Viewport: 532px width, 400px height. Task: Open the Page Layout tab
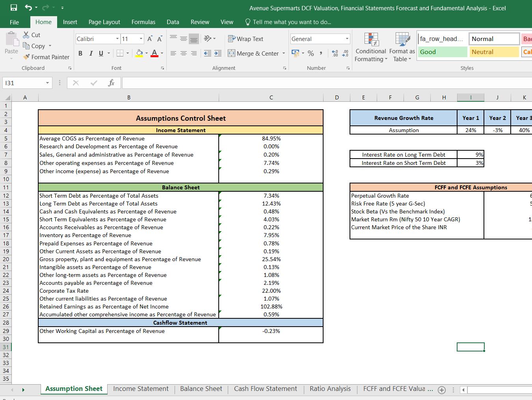(x=104, y=22)
